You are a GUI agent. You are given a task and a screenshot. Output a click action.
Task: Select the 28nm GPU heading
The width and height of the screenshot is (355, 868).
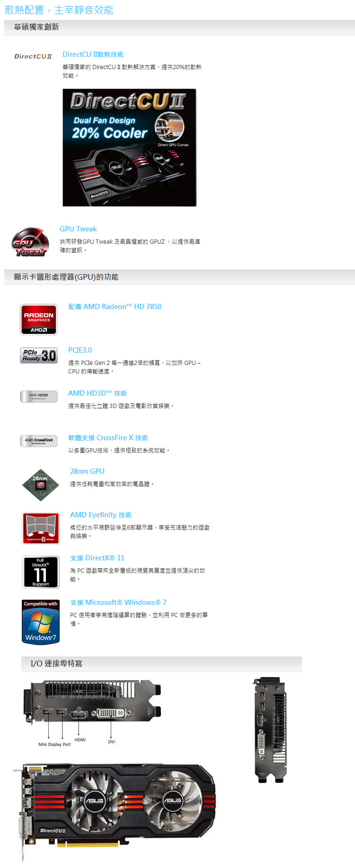click(x=87, y=471)
